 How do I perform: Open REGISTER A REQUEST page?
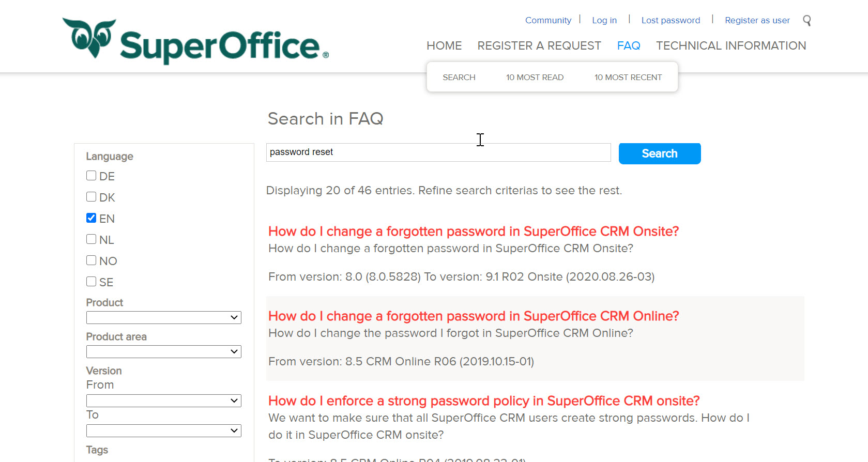pyautogui.click(x=539, y=46)
